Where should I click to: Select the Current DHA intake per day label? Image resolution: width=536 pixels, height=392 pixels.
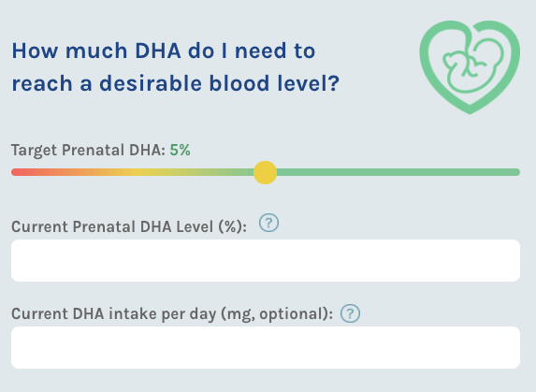[x=172, y=314]
